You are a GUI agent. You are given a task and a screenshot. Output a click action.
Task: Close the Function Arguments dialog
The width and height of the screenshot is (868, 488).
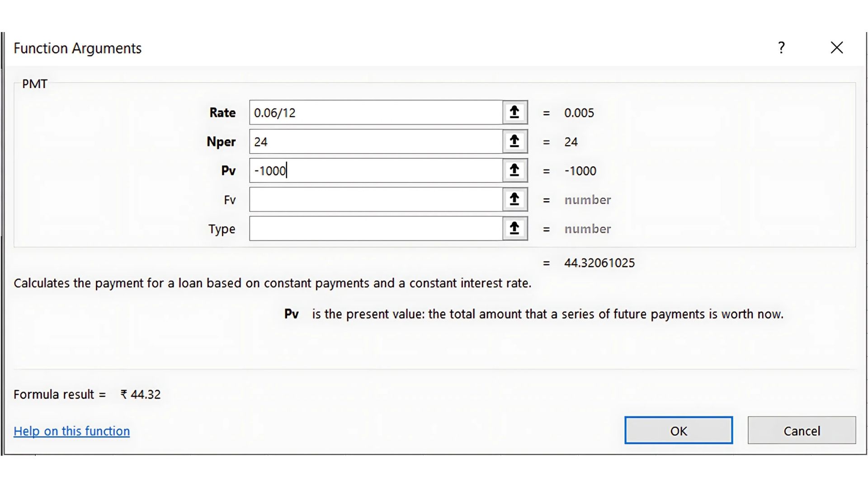836,47
